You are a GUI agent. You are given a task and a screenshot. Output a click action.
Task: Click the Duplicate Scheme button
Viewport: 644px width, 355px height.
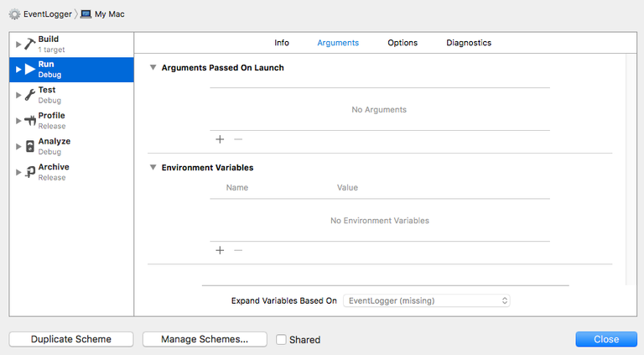coord(71,339)
